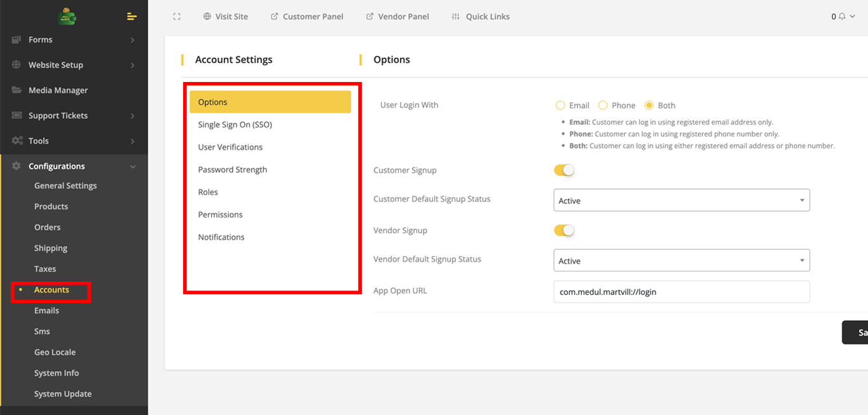The image size is (868, 415).
Task: Click the external link icon before Vendor Panel
Action: 370,17
